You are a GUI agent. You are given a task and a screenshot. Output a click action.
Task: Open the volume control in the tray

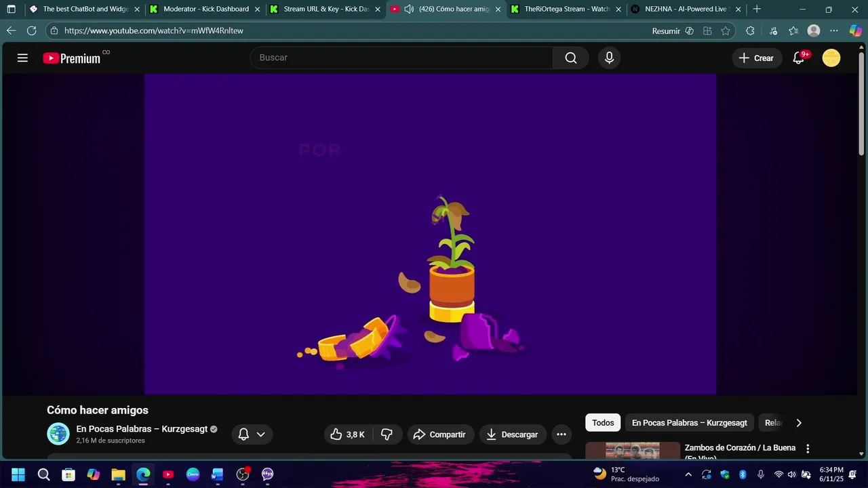click(791, 474)
